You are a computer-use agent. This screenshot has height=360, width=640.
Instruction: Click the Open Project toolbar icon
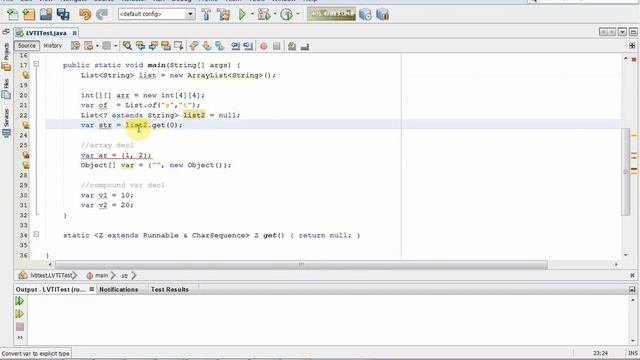[x=46, y=15]
